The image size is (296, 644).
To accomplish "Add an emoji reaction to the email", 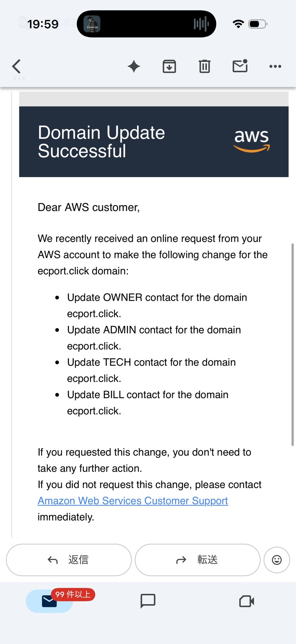I will click(277, 560).
